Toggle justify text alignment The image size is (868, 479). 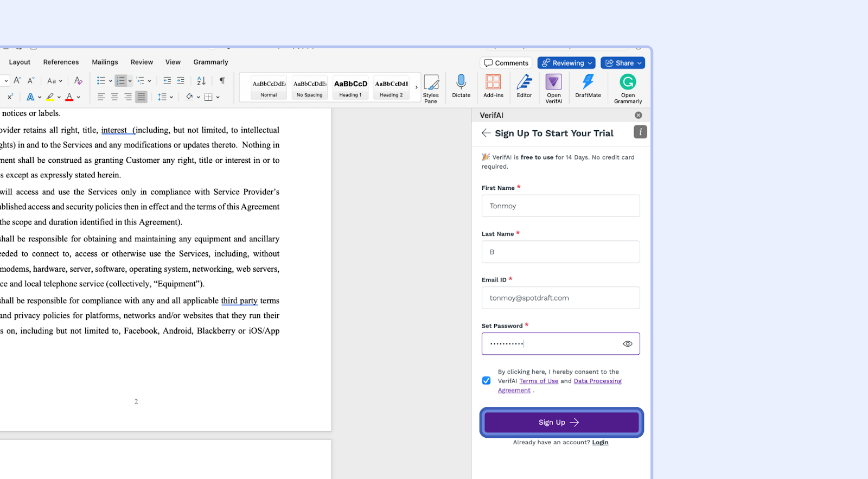141,97
